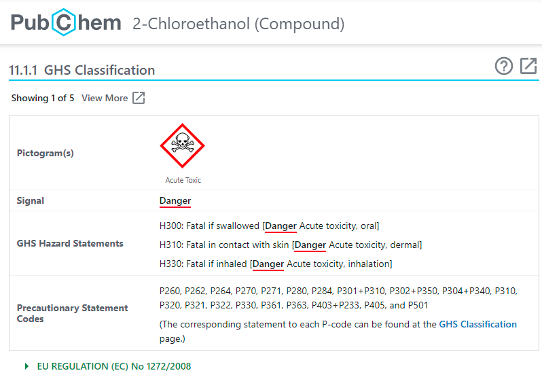Open GHS Classification section in new window
Image resolution: width=542 pixels, height=392 pixels.
tap(528, 66)
